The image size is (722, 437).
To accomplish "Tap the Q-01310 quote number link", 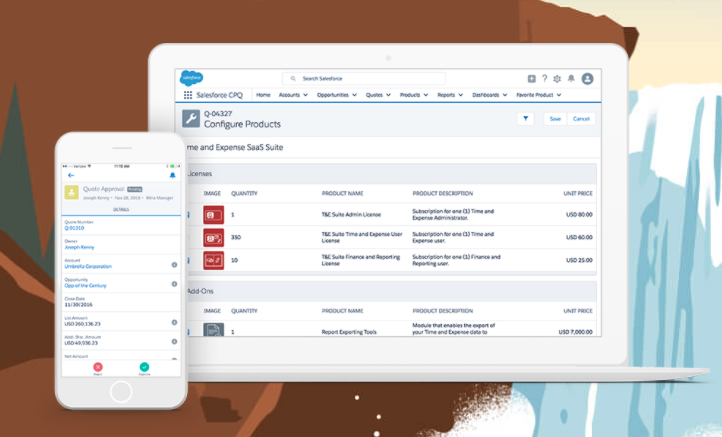I will click(x=74, y=228).
